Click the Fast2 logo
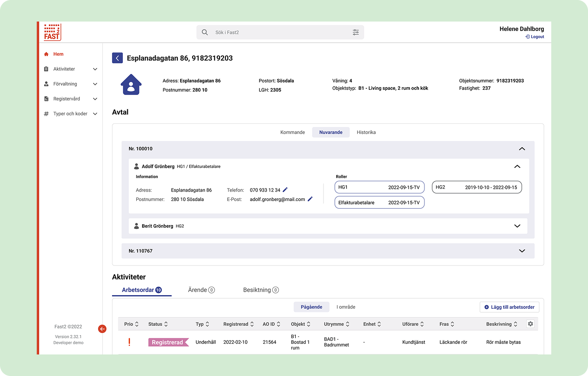The height and width of the screenshot is (376, 588). pos(52,32)
